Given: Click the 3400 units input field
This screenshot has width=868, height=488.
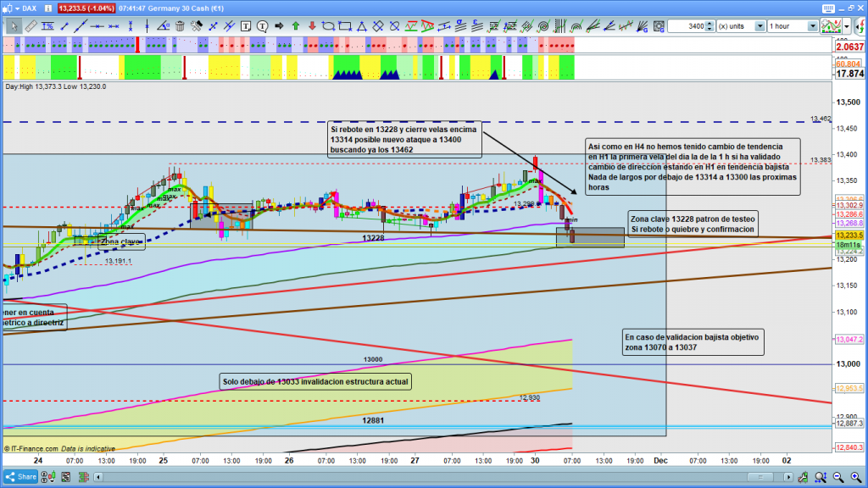Looking at the screenshot, I should [x=687, y=26].
